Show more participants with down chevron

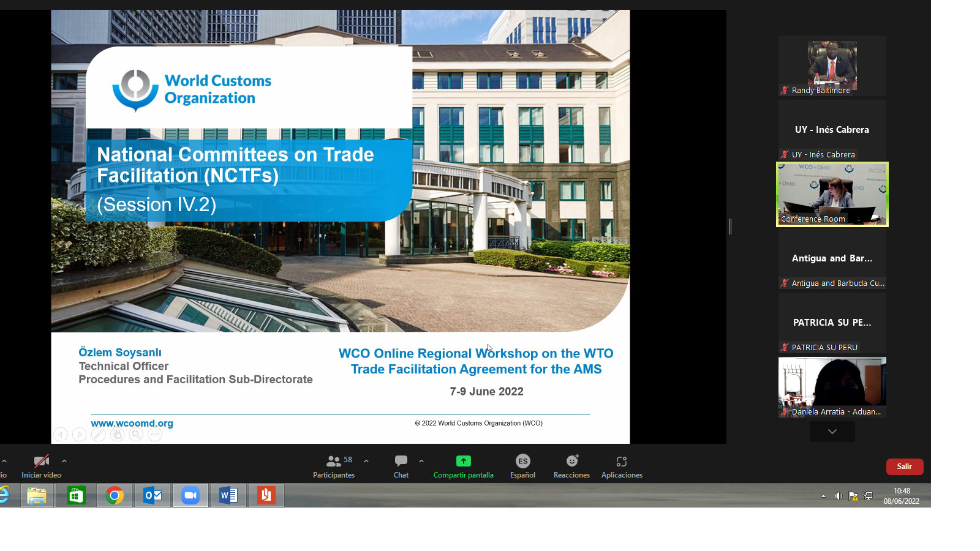[x=832, y=432]
